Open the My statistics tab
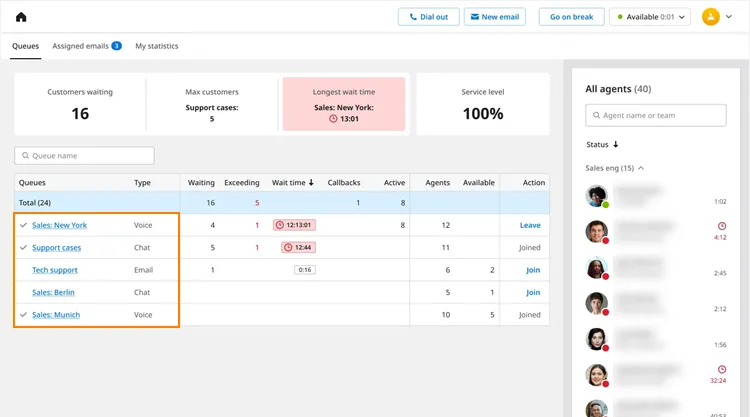Image resolution: width=750 pixels, height=417 pixels. coord(156,46)
